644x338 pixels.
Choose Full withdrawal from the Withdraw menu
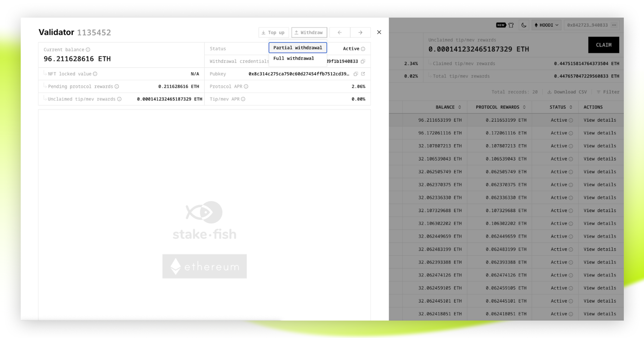(298, 58)
